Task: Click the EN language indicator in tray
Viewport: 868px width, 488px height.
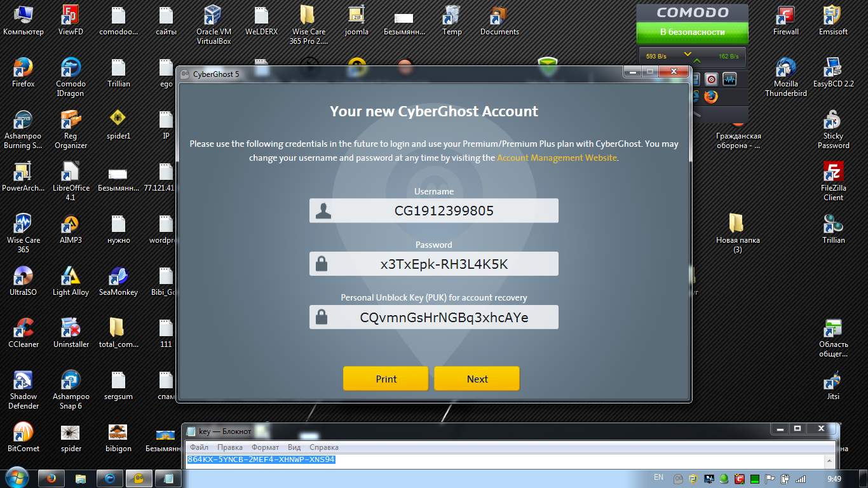Action: (x=658, y=477)
